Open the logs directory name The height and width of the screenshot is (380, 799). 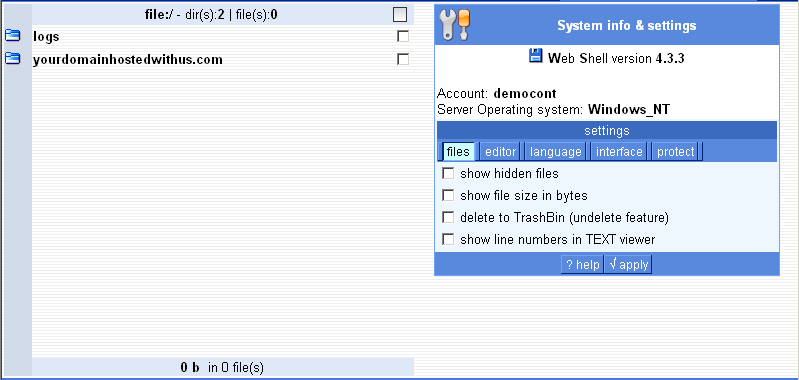click(46, 37)
